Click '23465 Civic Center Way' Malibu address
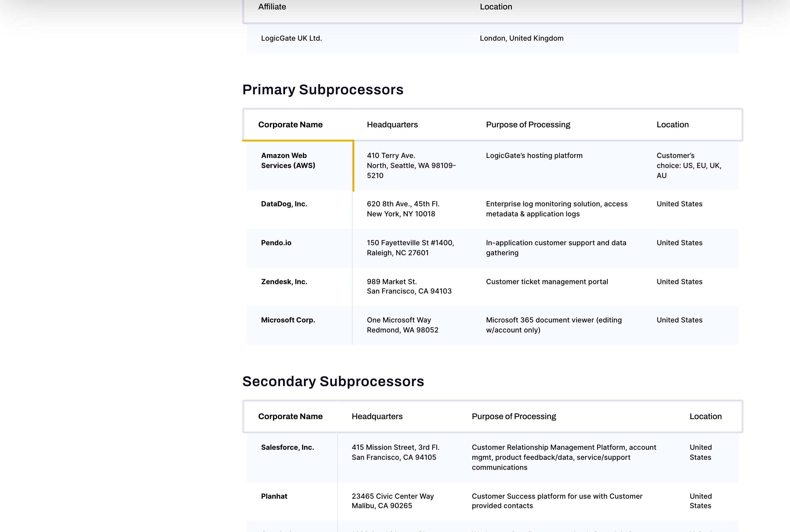 (x=393, y=501)
